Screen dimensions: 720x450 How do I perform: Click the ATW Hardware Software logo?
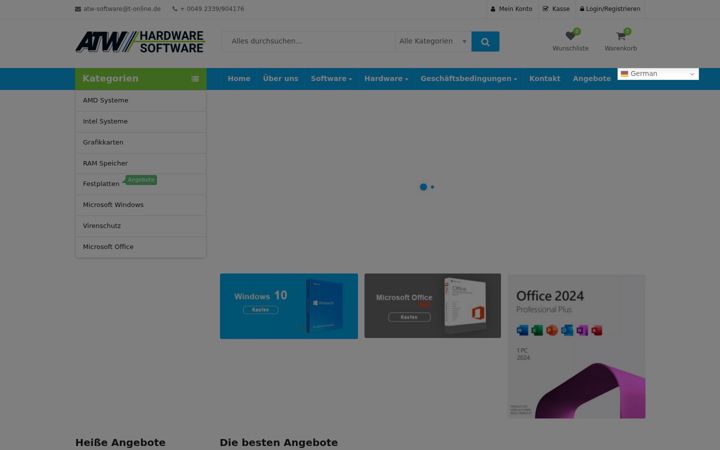[x=140, y=42]
